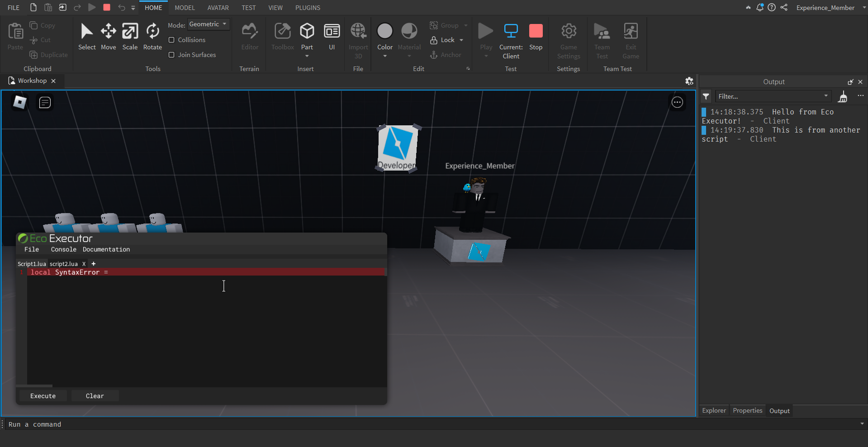Open the viewport three-dots menu
This screenshot has height=447, width=868.
(677, 103)
